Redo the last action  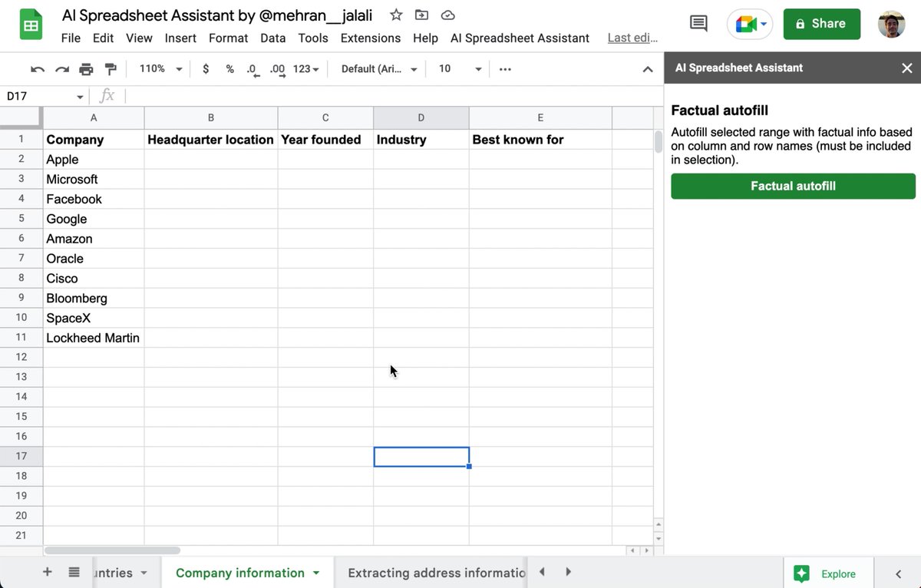61,69
